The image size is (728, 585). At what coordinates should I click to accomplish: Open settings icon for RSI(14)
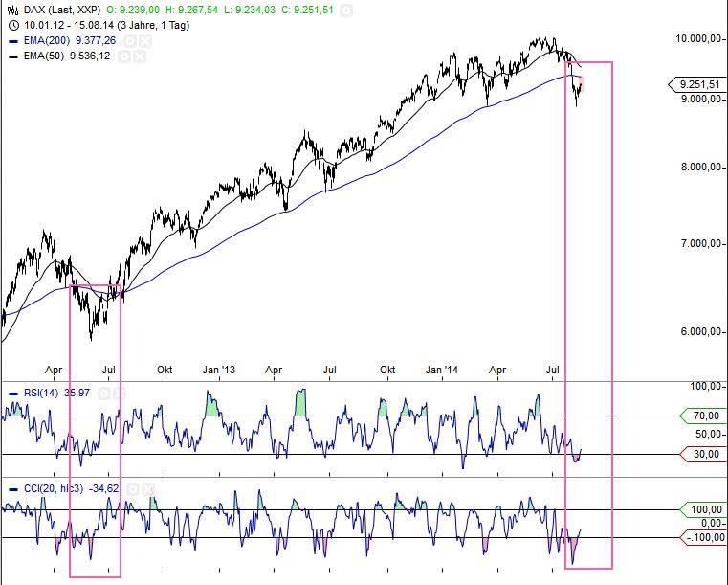pos(104,394)
